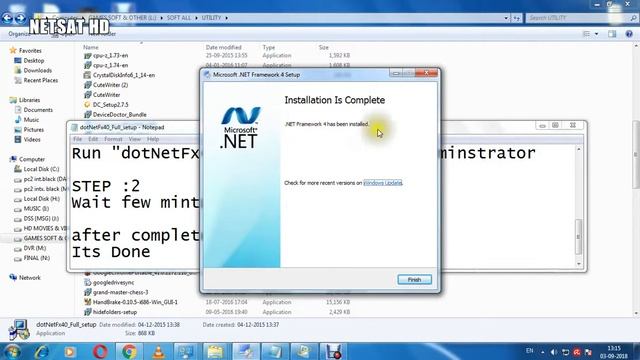
Task: Select Recent Places in Favorites
Action: pos(41,80)
